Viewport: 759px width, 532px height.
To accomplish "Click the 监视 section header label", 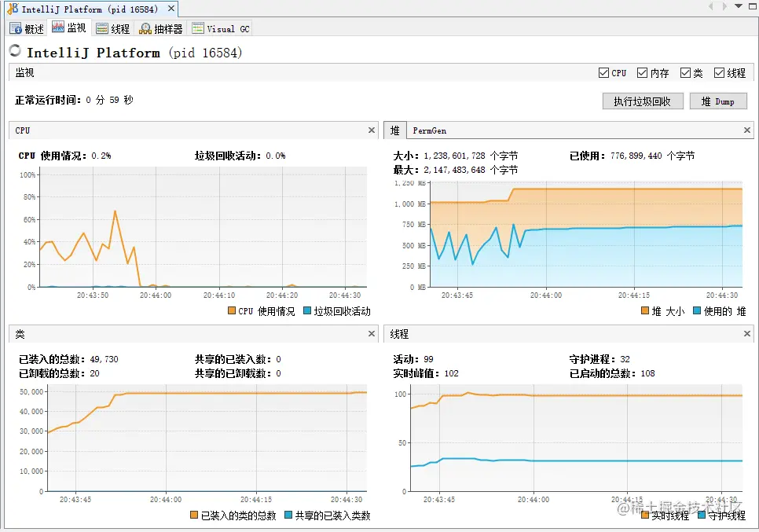I will click(x=24, y=72).
